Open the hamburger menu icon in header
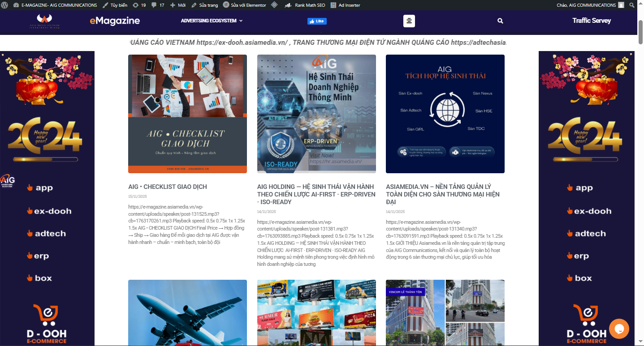Image resolution: width=644 pixels, height=346 pixels. (409, 21)
